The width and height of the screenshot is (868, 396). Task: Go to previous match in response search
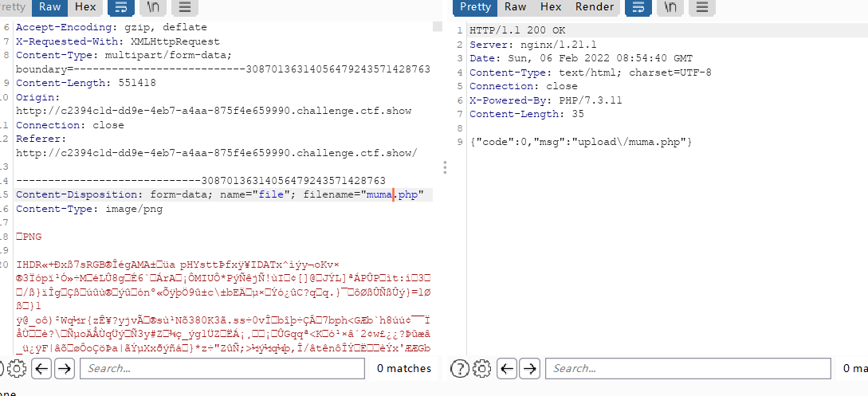pyautogui.click(x=507, y=368)
